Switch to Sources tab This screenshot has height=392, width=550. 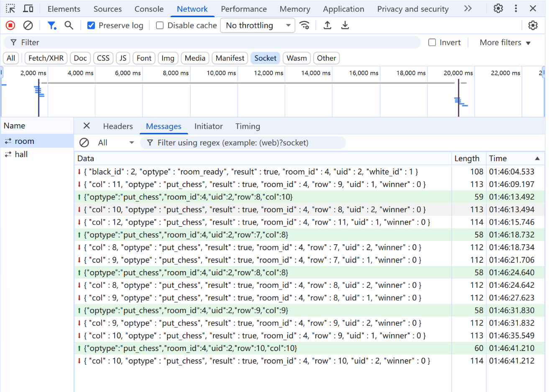107,9
